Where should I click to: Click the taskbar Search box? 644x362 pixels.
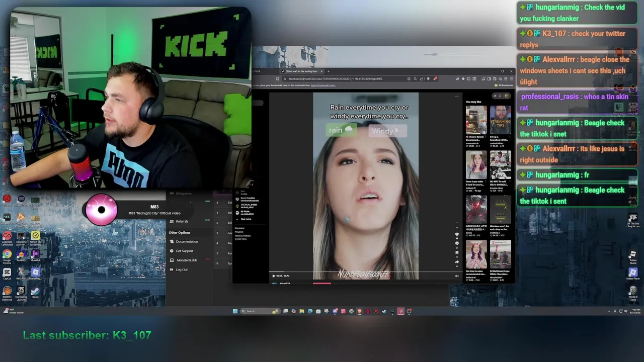[260, 311]
